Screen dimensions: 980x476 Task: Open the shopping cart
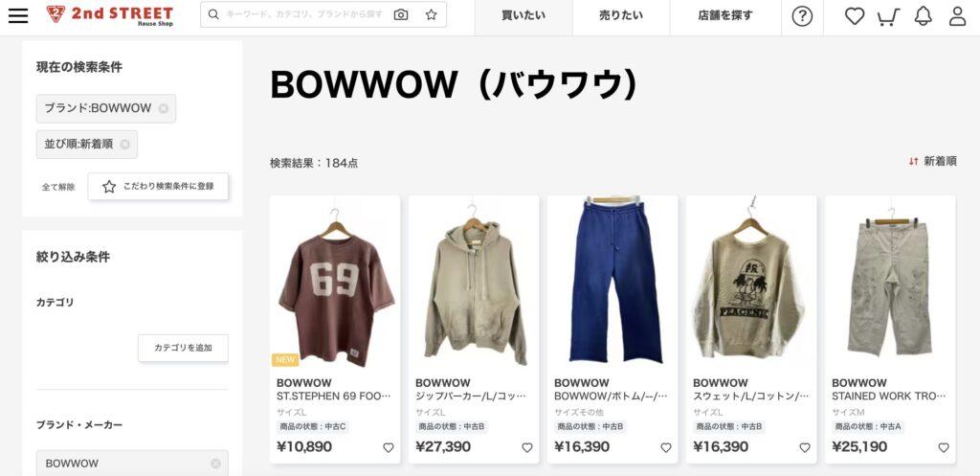(888, 17)
